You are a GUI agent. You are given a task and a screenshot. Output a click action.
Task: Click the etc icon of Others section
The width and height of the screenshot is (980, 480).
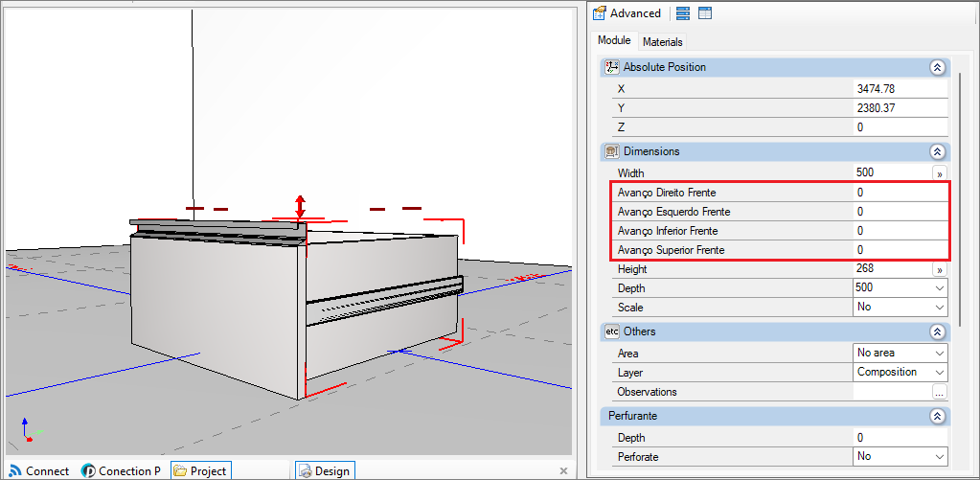click(612, 331)
